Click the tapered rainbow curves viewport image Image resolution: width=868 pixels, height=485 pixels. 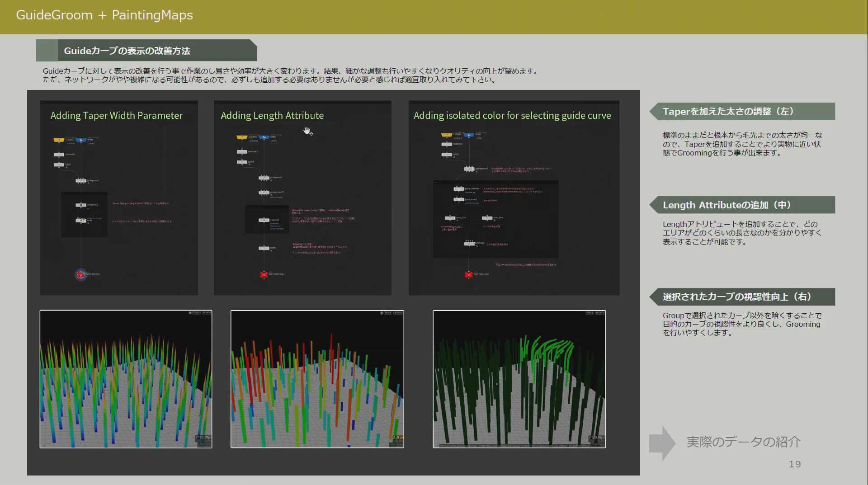coord(126,380)
